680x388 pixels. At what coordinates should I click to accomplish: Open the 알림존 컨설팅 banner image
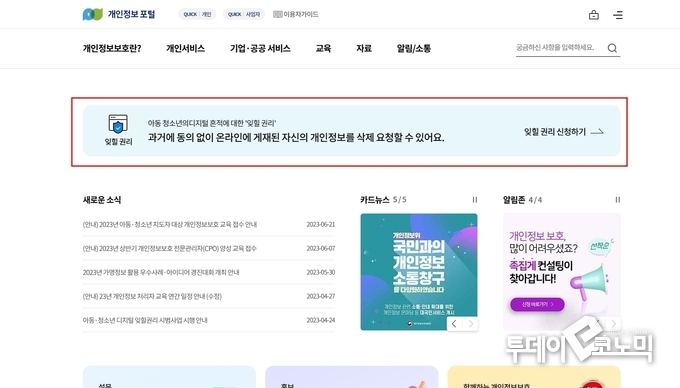tap(562, 272)
